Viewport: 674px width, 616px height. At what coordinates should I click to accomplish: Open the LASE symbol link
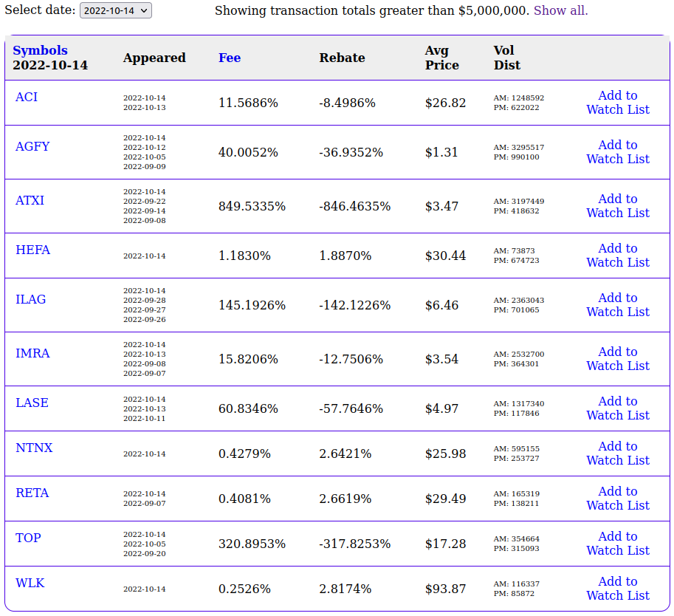pyautogui.click(x=32, y=403)
